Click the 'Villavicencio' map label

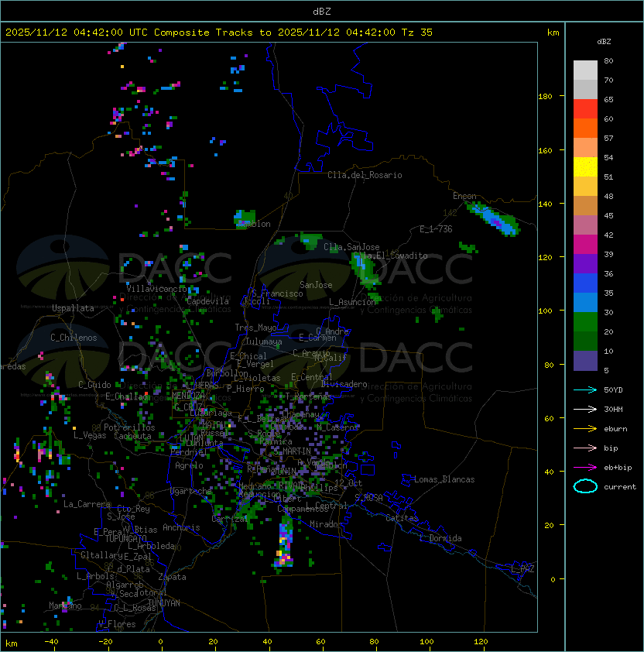[156, 289]
